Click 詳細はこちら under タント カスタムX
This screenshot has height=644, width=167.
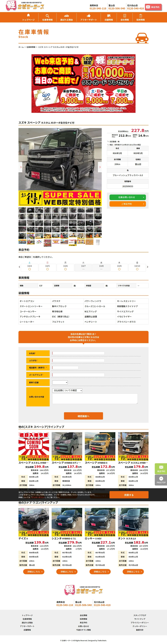[x=133, y=572]
